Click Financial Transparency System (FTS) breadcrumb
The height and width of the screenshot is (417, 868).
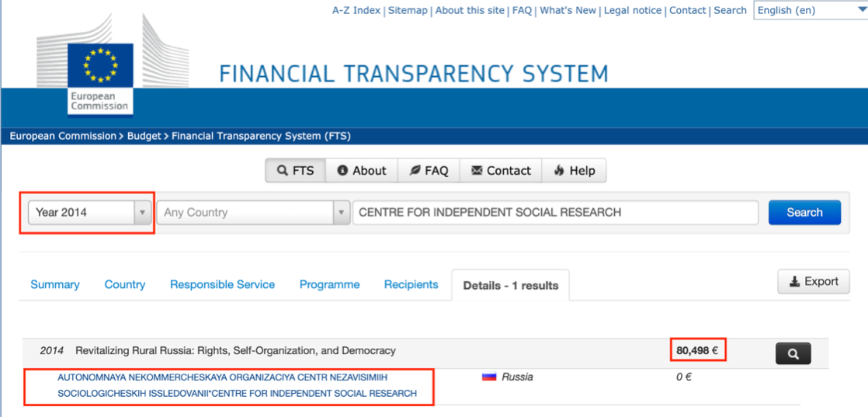point(262,136)
